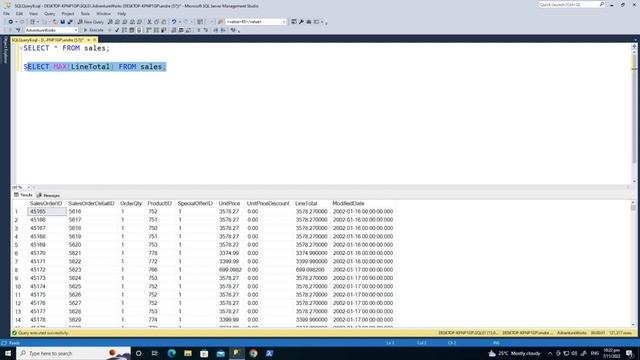640x360 pixels.
Task: Open the Query menu
Action: [49, 13]
